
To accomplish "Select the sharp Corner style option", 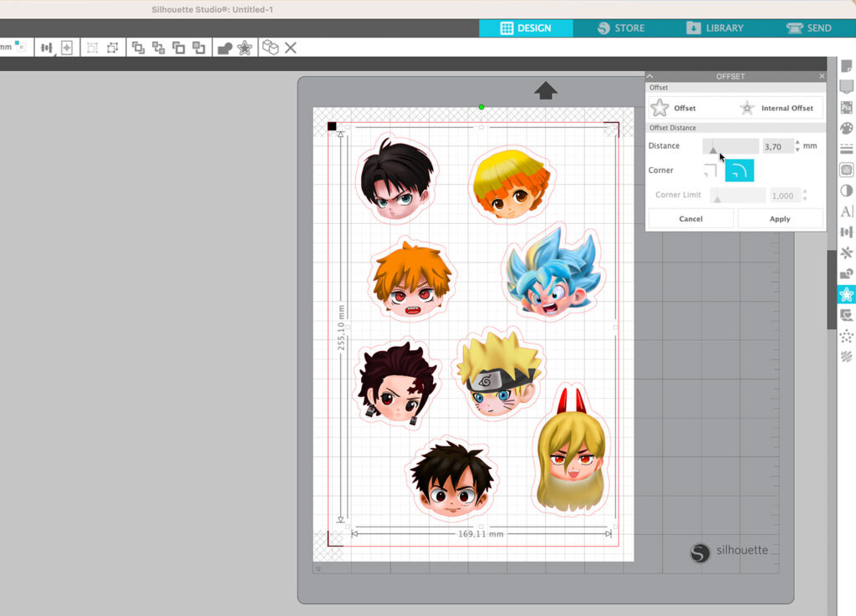I will tap(710, 171).
